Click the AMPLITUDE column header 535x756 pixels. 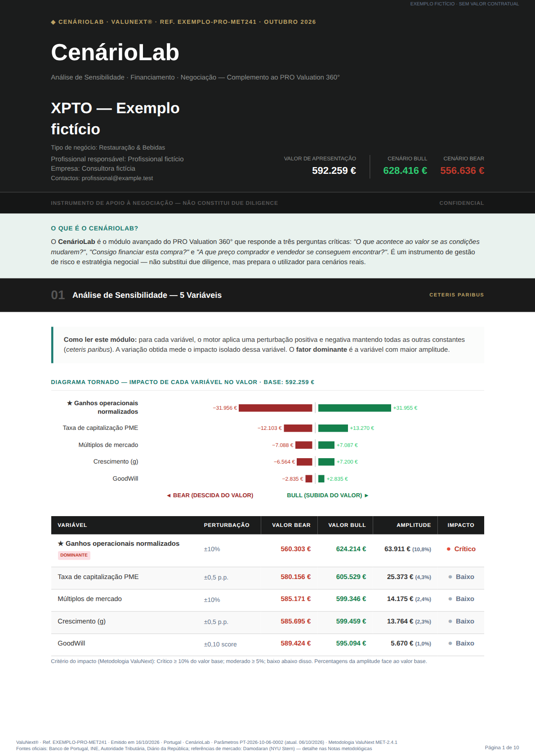pyautogui.click(x=414, y=525)
